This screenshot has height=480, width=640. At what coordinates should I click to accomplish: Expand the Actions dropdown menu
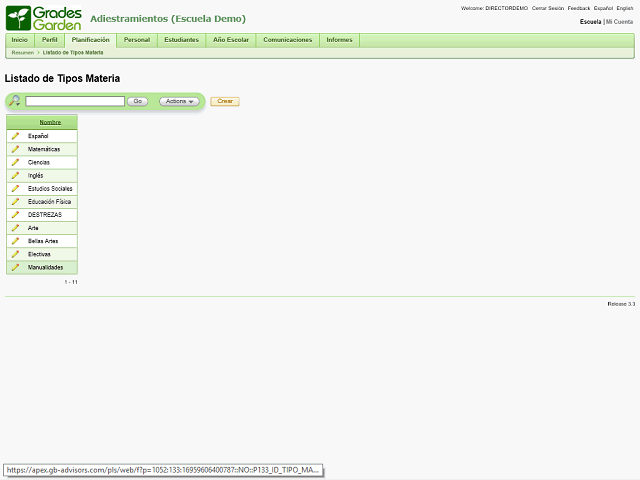coord(179,101)
